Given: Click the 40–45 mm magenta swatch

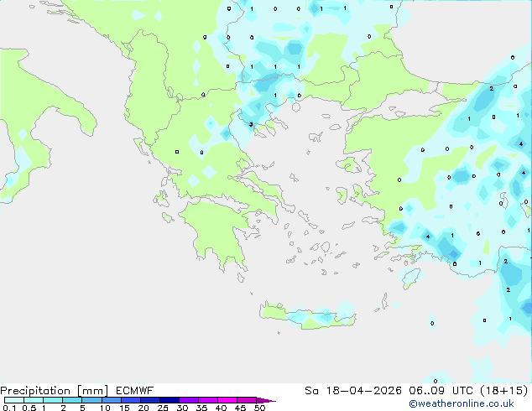Looking at the screenshot, I should pos(227,400).
